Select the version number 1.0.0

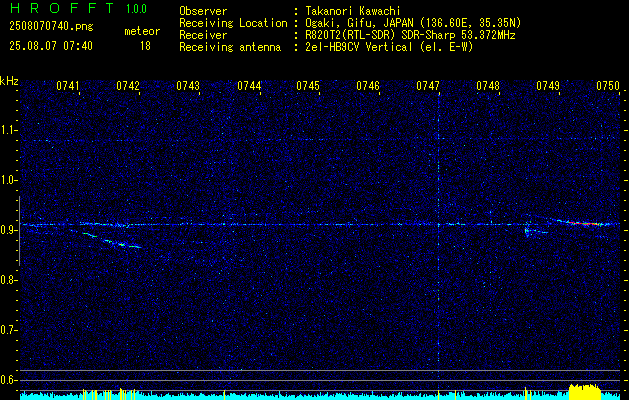pos(136,9)
